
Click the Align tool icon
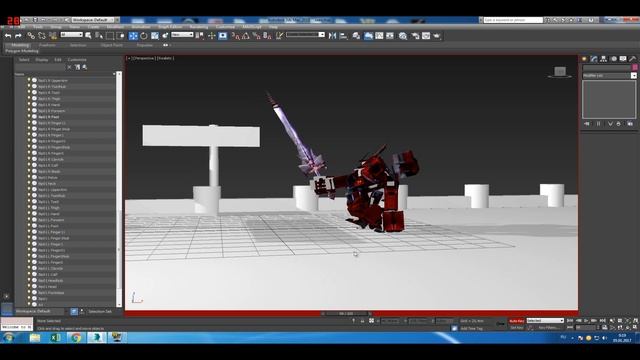click(x=343, y=36)
